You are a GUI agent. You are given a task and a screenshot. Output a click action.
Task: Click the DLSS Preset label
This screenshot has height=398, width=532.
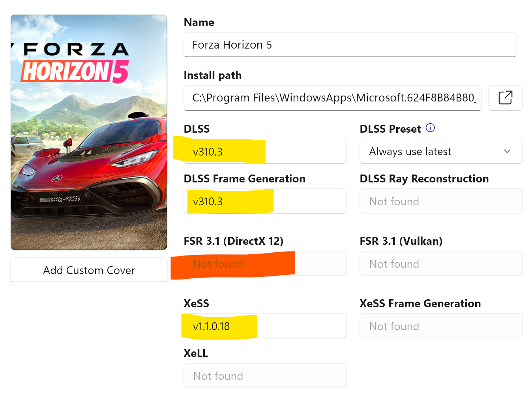[x=390, y=129]
